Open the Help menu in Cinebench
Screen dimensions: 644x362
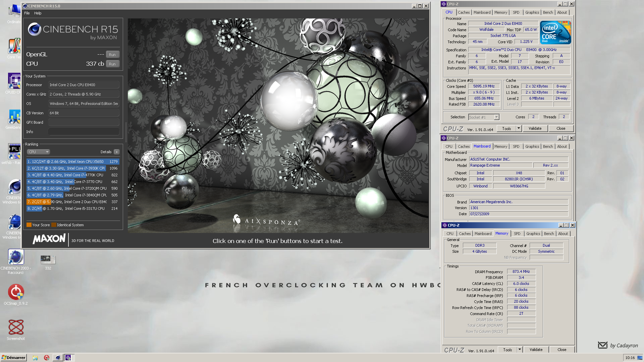[38, 13]
